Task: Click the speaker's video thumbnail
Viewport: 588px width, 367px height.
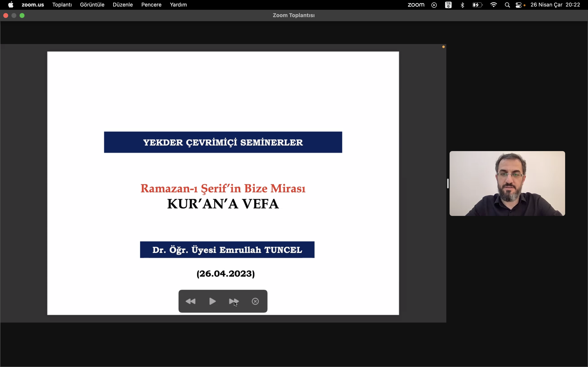Action: tap(507, 183)
